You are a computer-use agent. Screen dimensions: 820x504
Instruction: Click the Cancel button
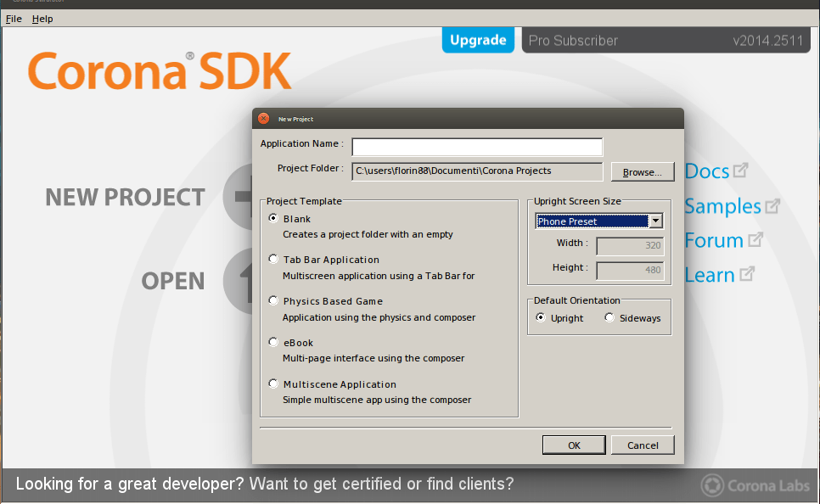tap(643, 445)
